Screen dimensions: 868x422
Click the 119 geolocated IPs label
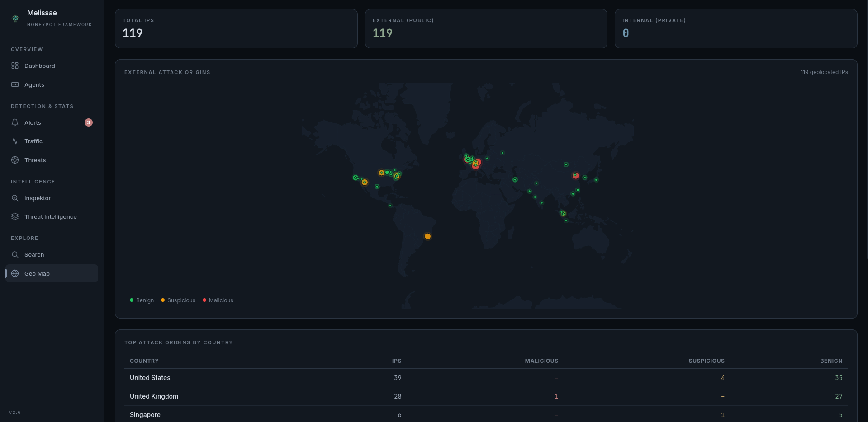[x=824, y=72]
